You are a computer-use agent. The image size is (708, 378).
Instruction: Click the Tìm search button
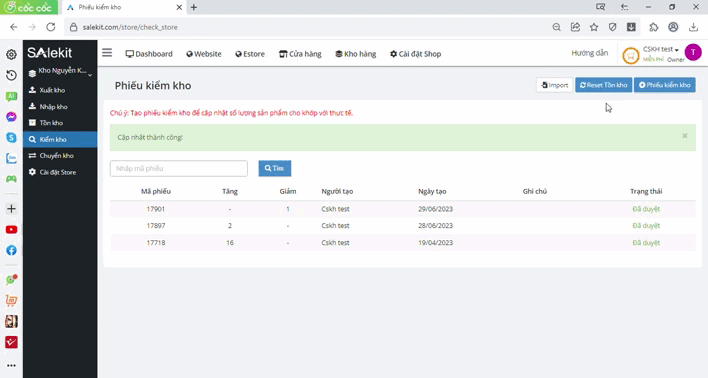[275, 168]
